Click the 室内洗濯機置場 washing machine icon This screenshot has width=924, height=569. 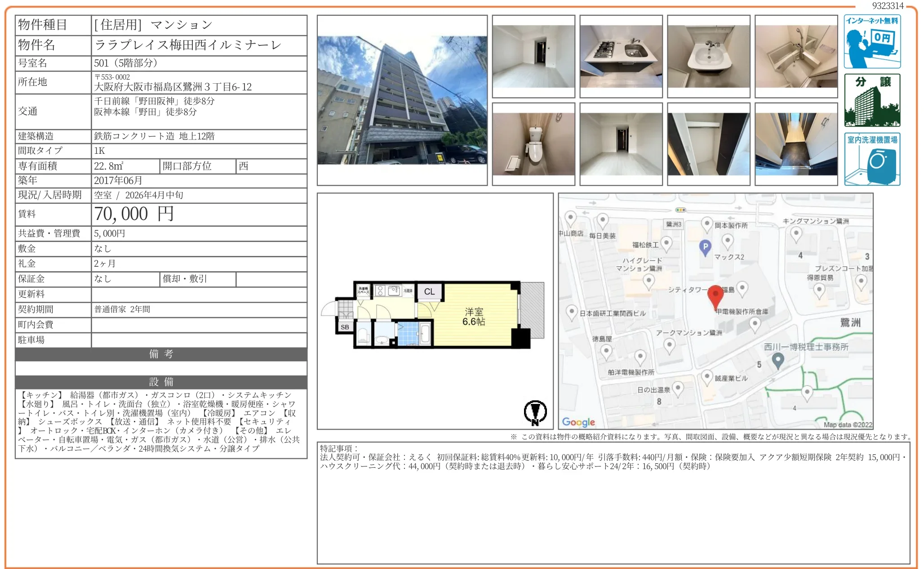pos(872,159)
